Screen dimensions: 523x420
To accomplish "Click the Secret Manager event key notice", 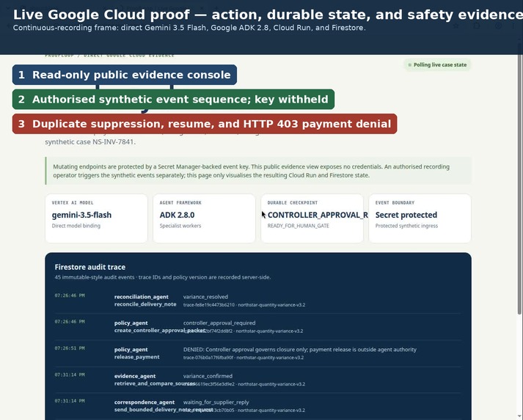I will (x=258, y=171).
